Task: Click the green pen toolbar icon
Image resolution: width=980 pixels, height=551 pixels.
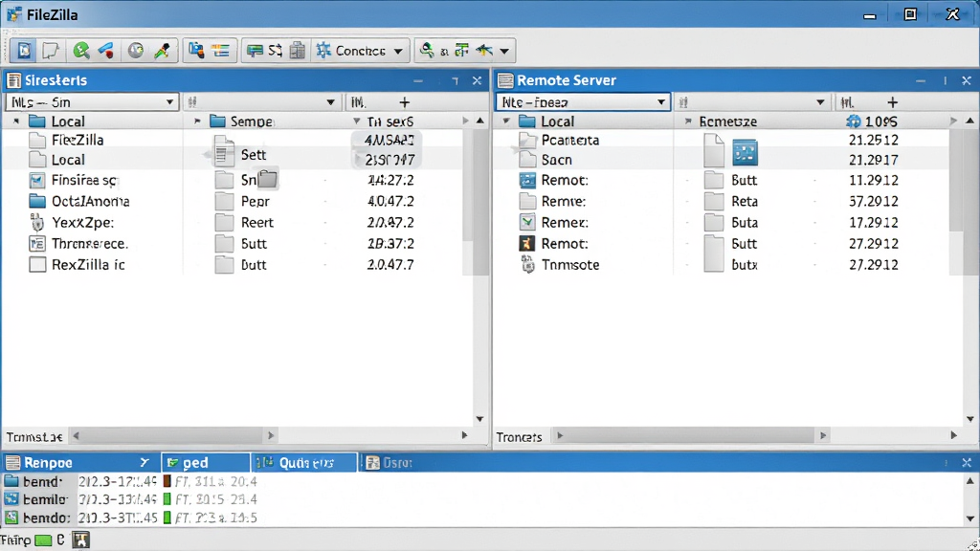Action: coord(162,51)
